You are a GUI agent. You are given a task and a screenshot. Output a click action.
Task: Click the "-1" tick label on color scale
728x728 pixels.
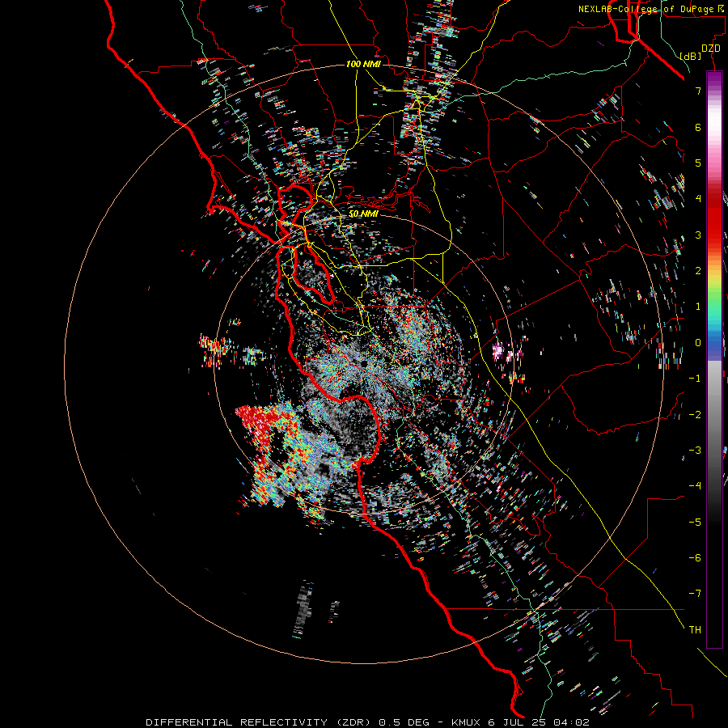pos(695,379)
